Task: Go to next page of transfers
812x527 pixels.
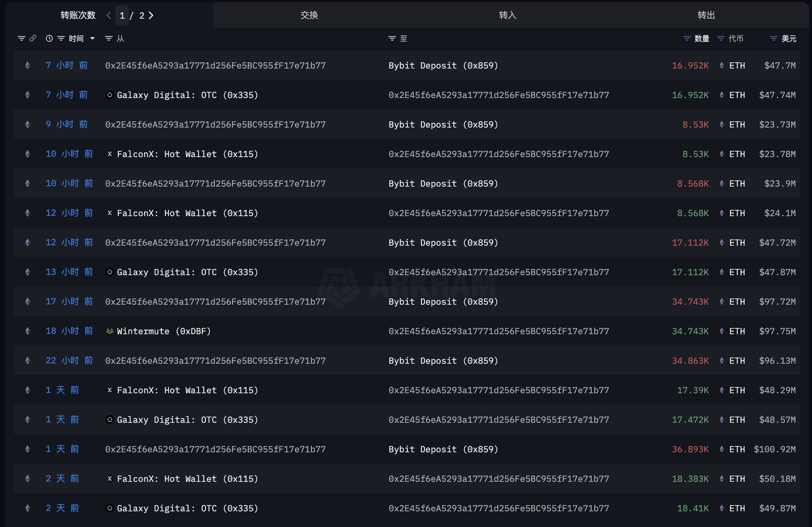Action: point(151,15)
